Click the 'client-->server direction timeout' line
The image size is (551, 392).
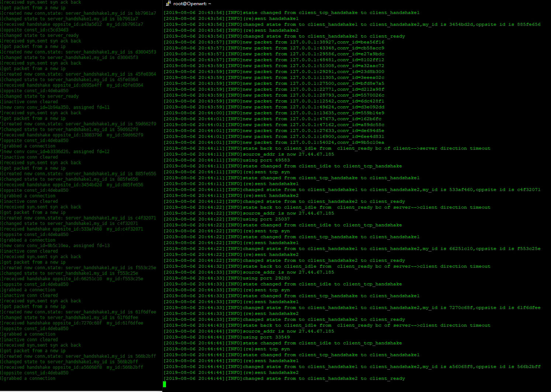pos(327,148)
